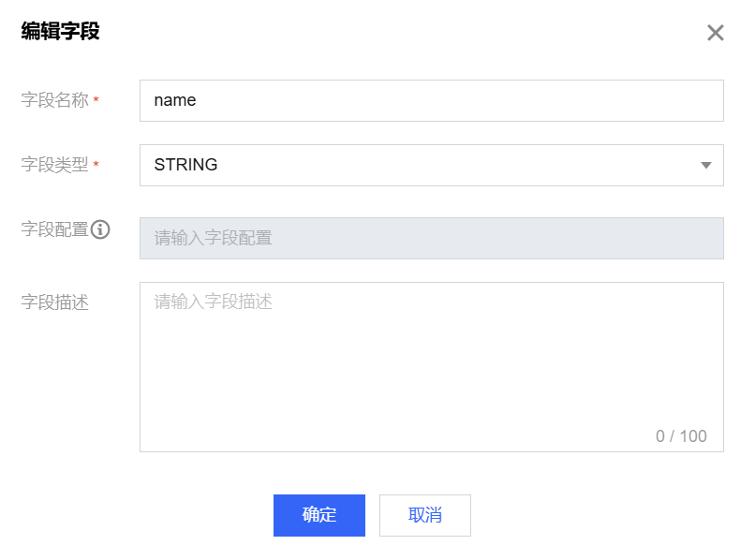This screenshot has height=560, width=755.
Task: Expand the 字段类型 dropdown arrow
Action: point(706,166)
